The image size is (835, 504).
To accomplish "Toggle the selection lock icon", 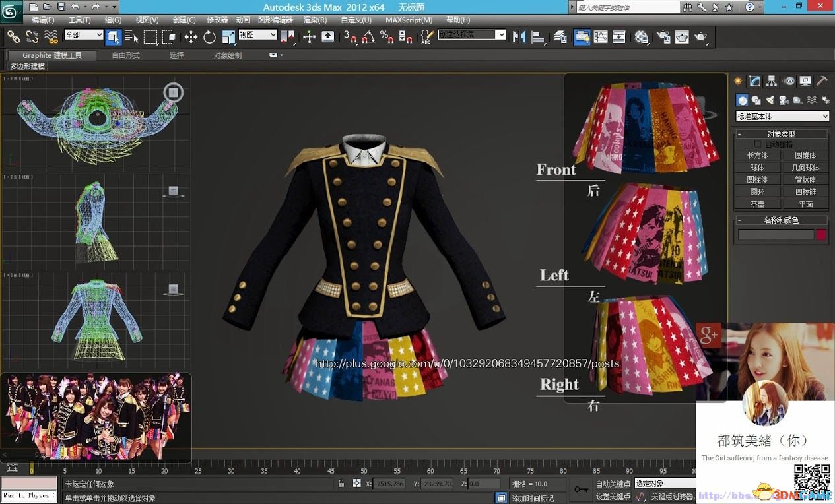I will (x=341, y=484).
